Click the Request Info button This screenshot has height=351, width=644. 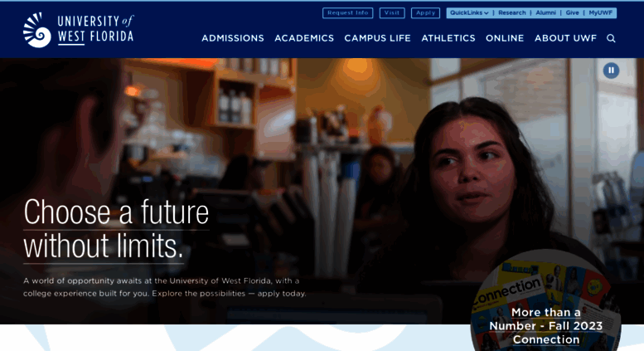(x=347, y=12)
